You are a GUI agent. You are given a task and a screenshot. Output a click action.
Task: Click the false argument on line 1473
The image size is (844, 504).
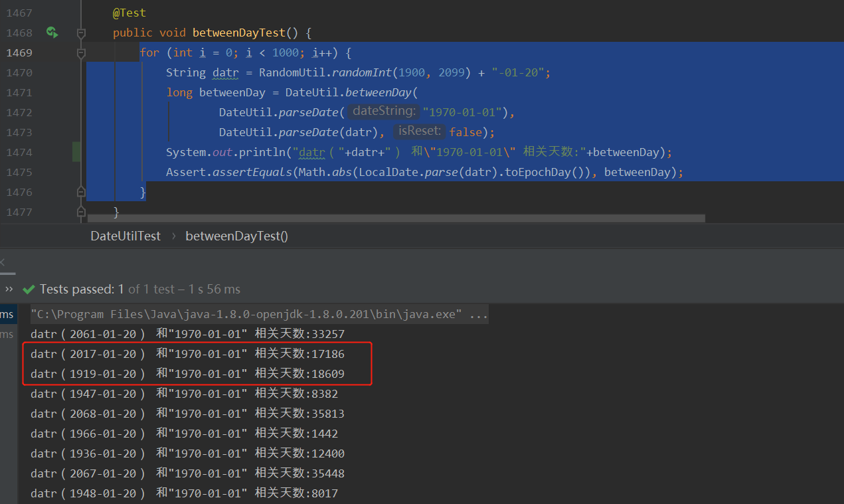pyautogui.click(x=465, y=132)
